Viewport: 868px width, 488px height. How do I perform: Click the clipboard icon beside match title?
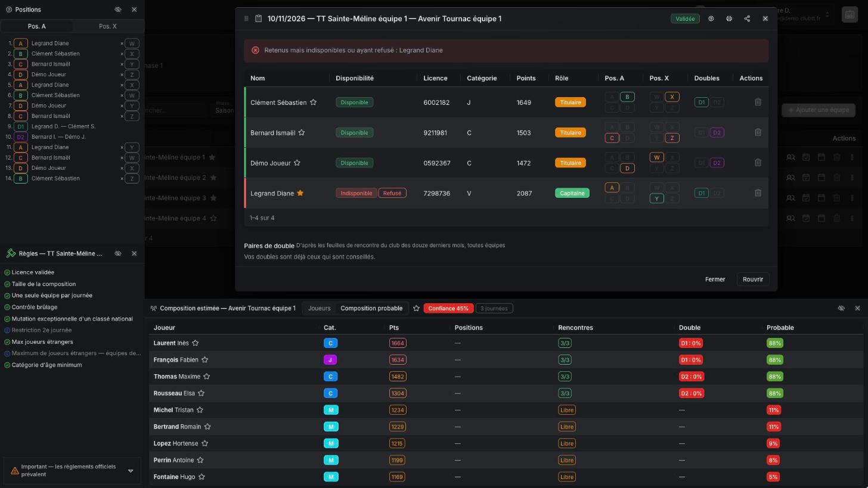[x=258, y=18]
